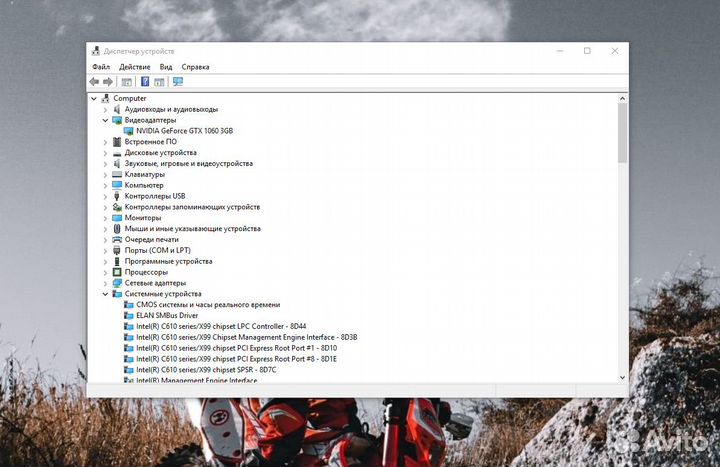Click the blue Help question-mark toolbar icon
This screenshot has width=720, height=467.
click(x=145, y=82)
